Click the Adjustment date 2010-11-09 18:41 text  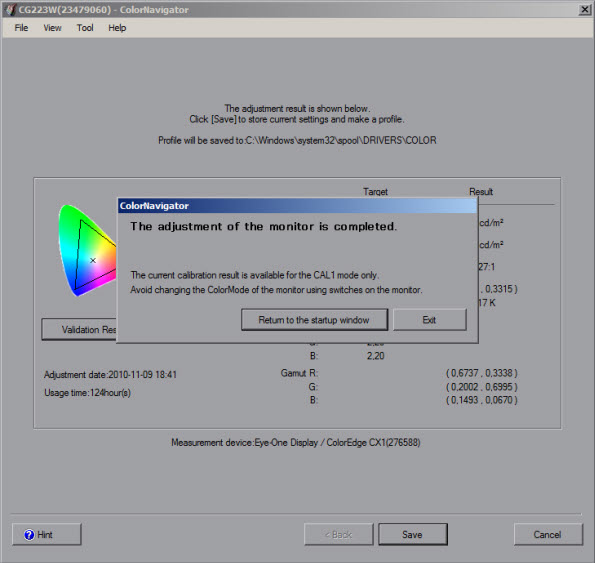click(x=110, y=374)
